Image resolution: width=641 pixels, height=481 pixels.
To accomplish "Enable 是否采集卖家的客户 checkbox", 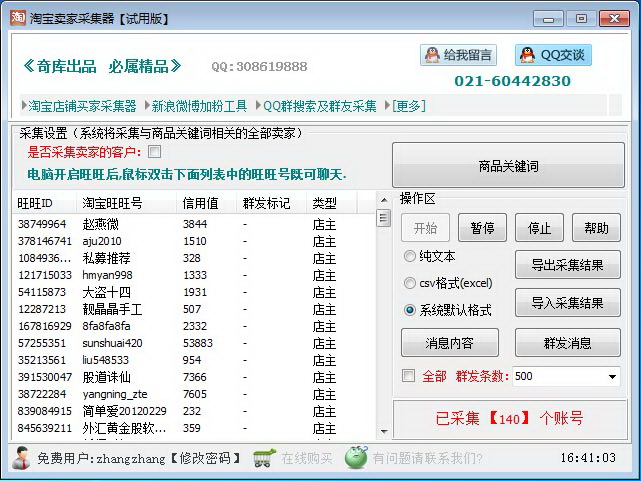I will tap(155, 152).
